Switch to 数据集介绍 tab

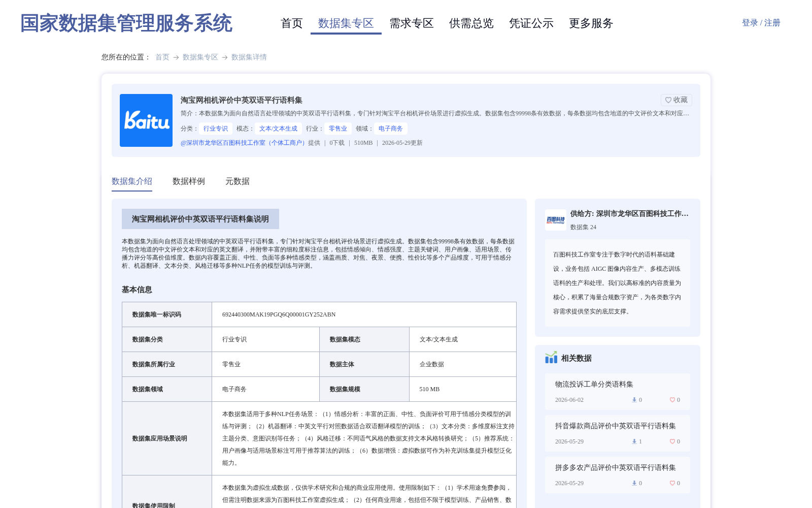(x=132, y=181)
